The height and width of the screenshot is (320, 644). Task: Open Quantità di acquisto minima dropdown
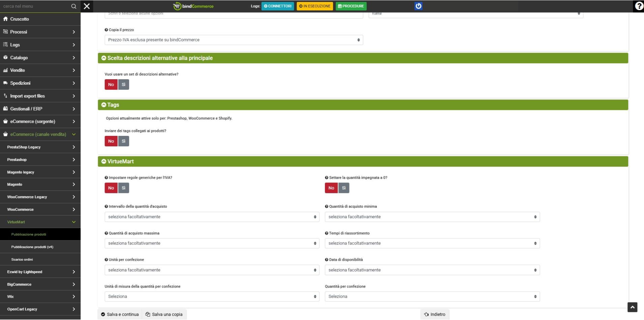(432, 217)
